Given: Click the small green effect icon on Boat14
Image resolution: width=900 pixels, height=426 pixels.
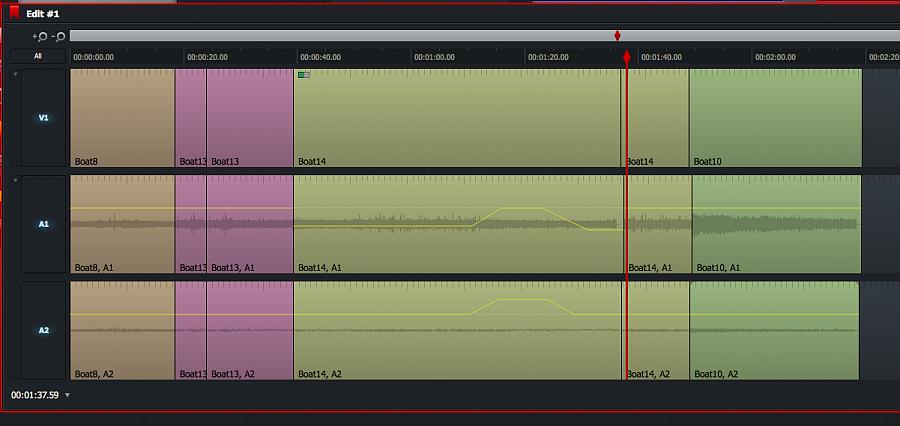Looking at the screenshot, I should click(303, 74).
